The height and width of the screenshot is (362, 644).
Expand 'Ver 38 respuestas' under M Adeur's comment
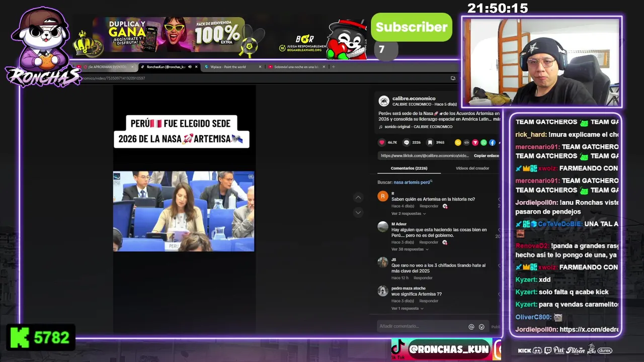410,249
